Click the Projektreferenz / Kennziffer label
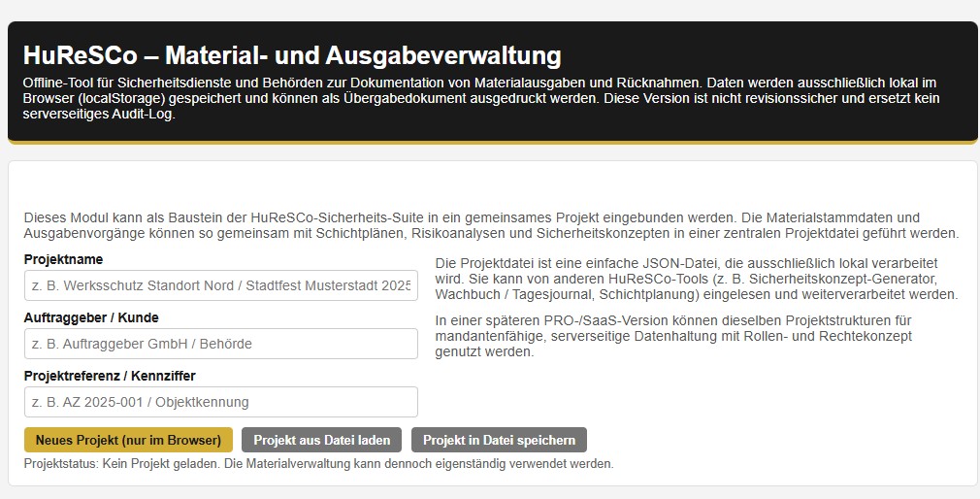 [x=110, y=376]
